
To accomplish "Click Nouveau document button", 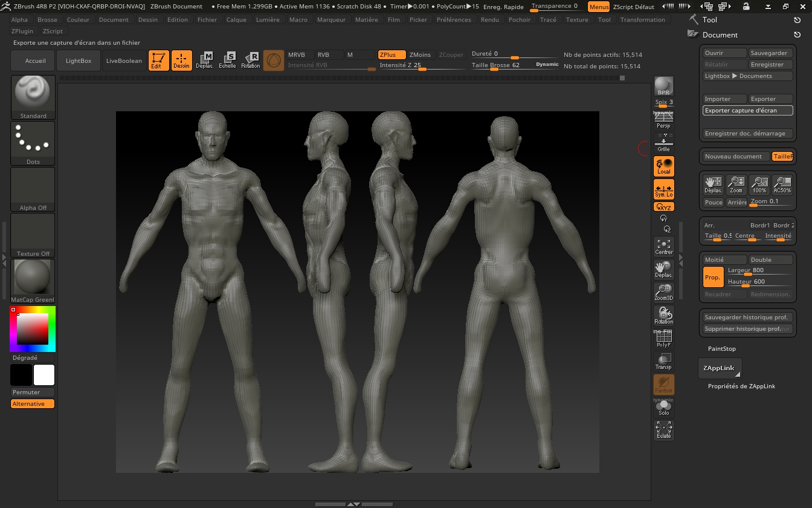I will 736,156.
